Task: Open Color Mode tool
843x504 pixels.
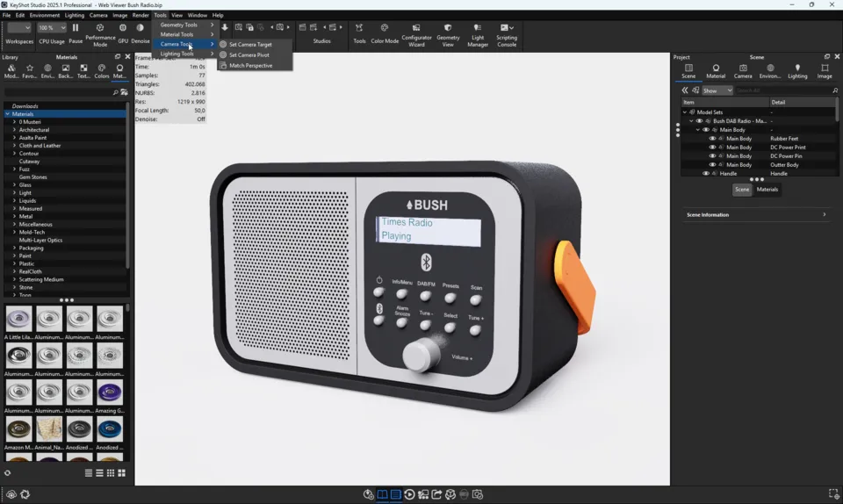Action: 385,28
